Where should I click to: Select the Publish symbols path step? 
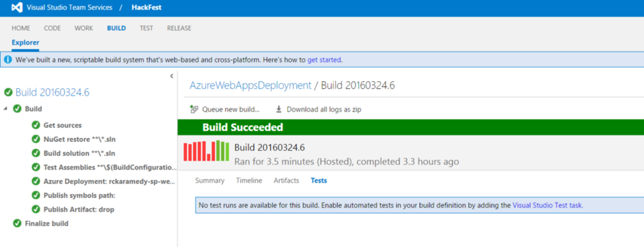(79, 195)
